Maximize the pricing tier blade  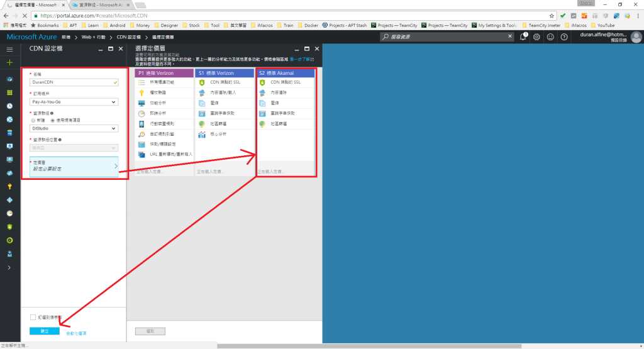307,48
